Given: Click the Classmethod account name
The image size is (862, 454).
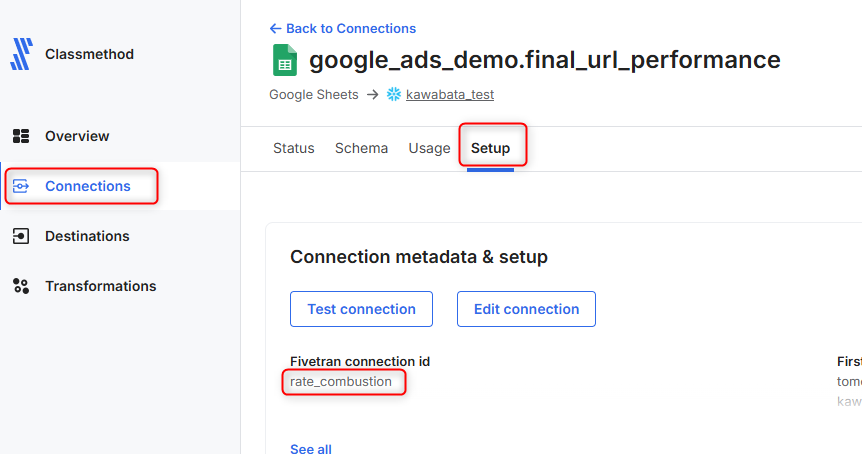Looking at the screenshot, I should tap(89, 54).
